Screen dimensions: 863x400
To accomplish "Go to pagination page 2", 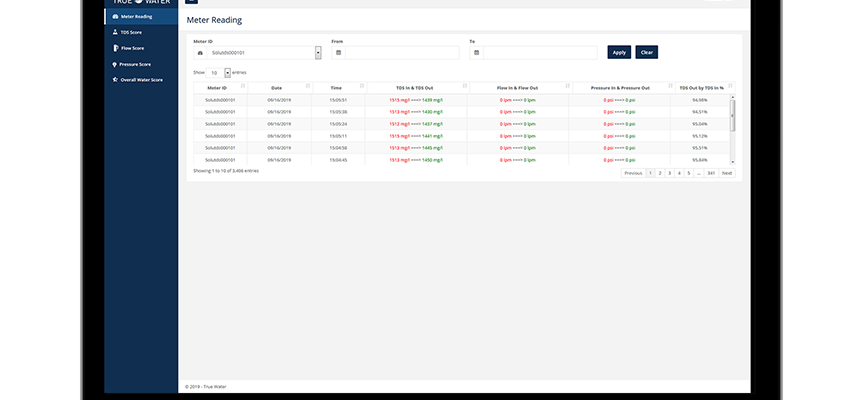I will tap(659, 173).
